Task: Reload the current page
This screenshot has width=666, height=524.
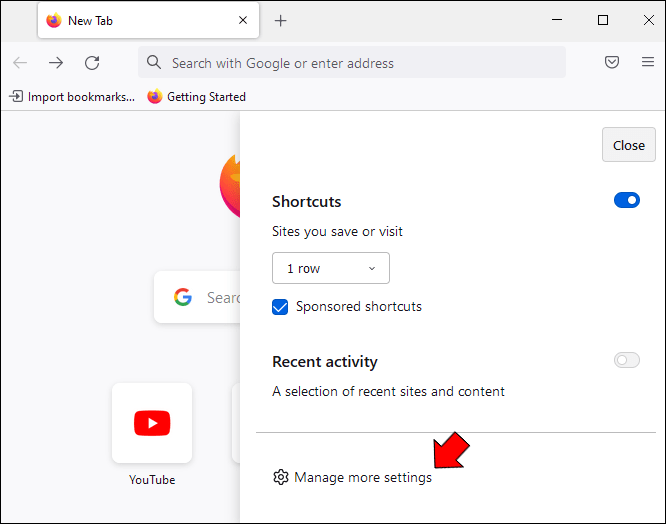Action: pyautogui.click(x=92, y=63)
